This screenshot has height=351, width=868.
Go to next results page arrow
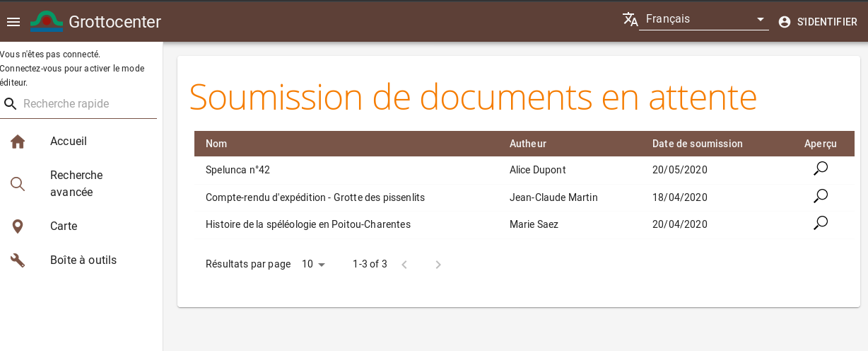(438, 265)
